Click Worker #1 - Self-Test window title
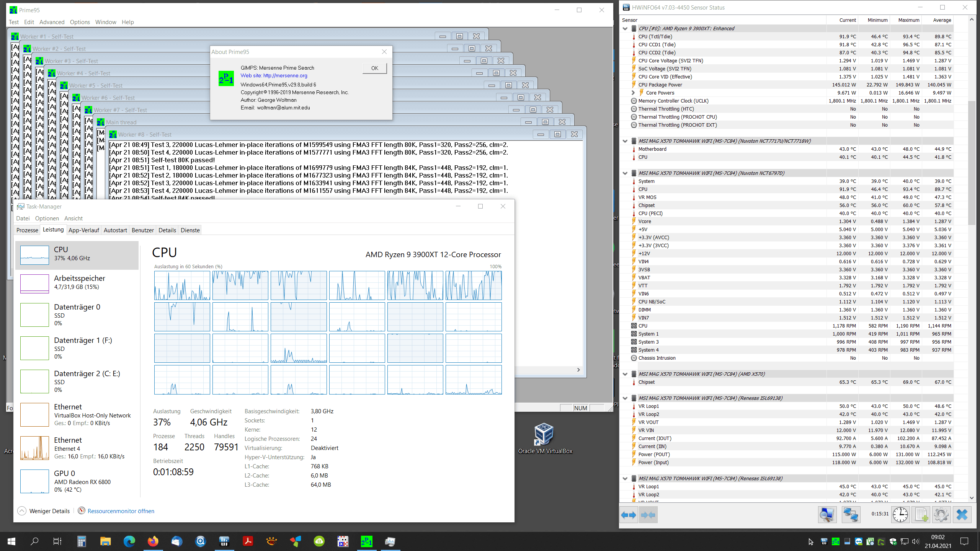Image resolution: width=980 pixels, height=551 pixels. tap(47, 36)
